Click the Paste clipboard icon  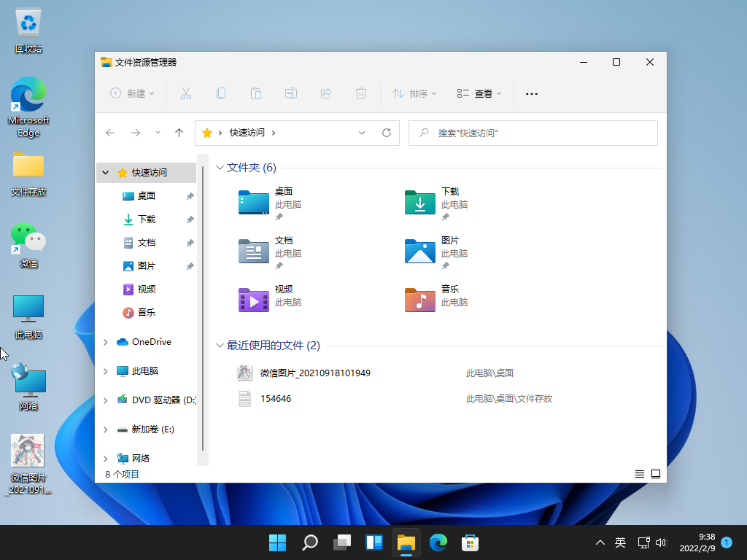click(255, 93)
